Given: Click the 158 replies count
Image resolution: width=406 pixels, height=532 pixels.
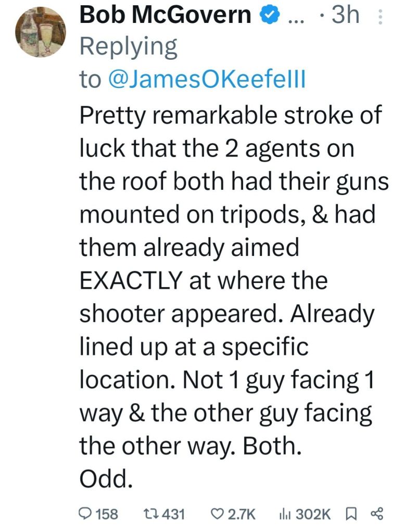Looking at the screenshot, I should click(107, 514).
